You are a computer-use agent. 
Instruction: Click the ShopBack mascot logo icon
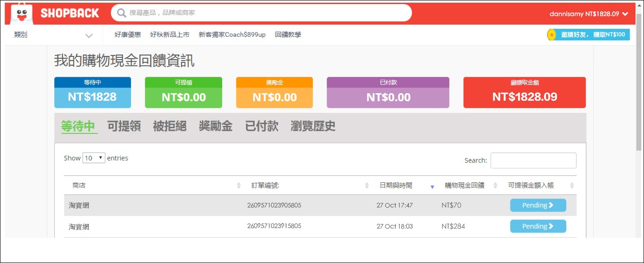coord(22,13)
